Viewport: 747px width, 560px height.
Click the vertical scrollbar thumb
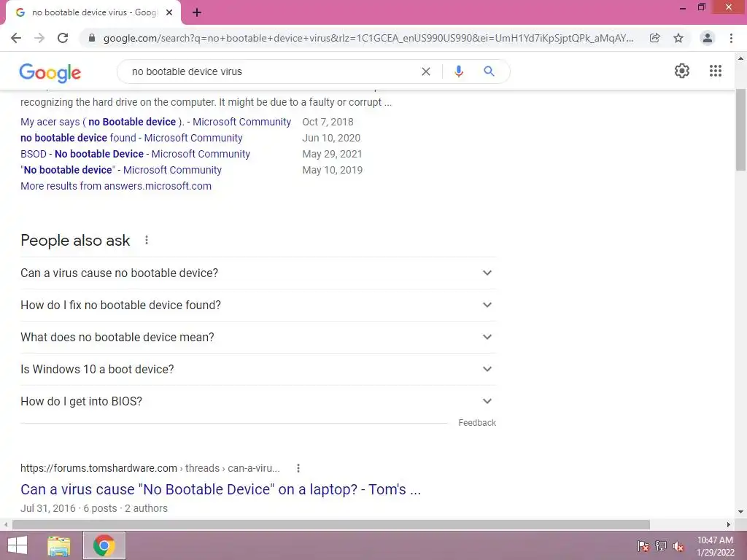[741, 130]
